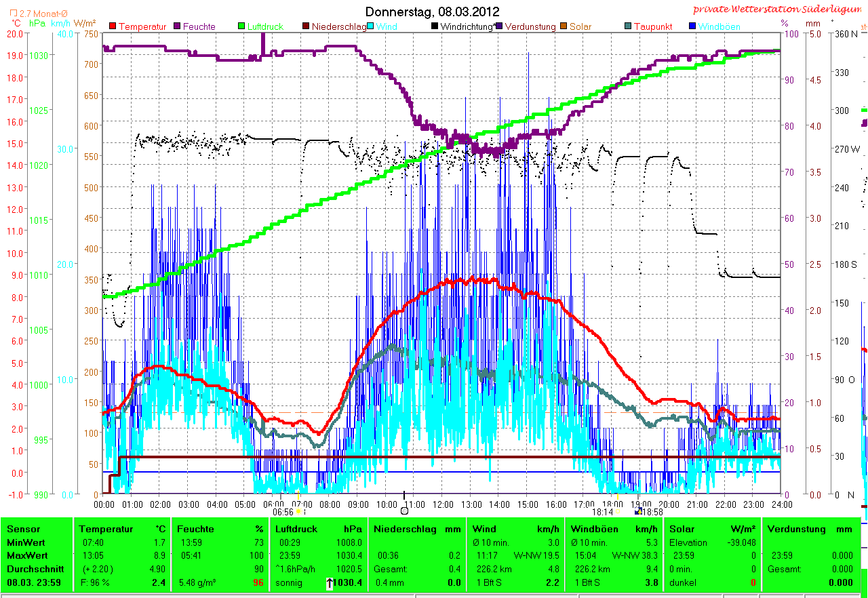Click the circle marker below 11:00

(404, 512)
